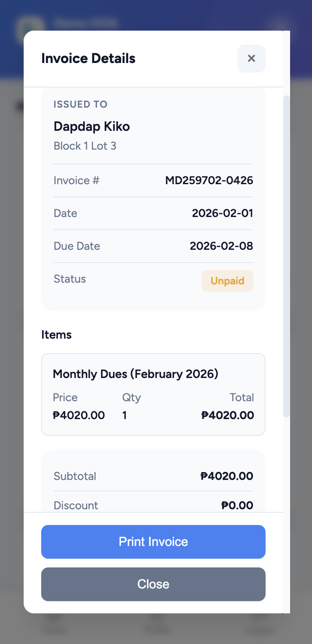Click the Invoice Details title
This screenshot has width=312, height=644.
click(x=88, y=58)
